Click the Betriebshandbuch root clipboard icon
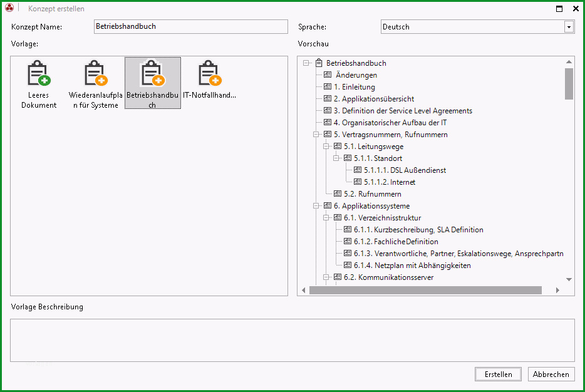 coord(319,63)
